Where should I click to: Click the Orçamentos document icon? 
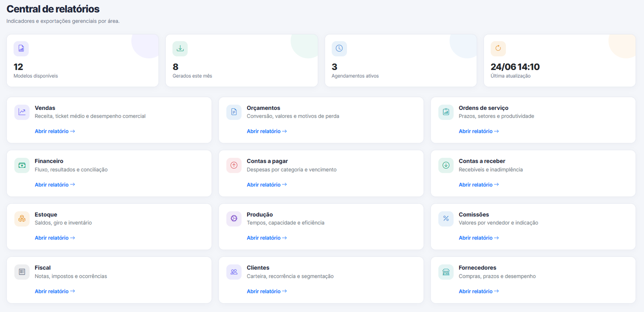click(x=234, y=112)
